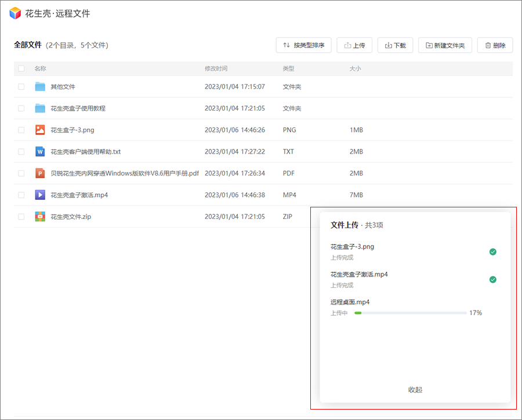Open the 其他文件 folder icon
The height and width of the screenshot is (420, 522).
(40, 86)
